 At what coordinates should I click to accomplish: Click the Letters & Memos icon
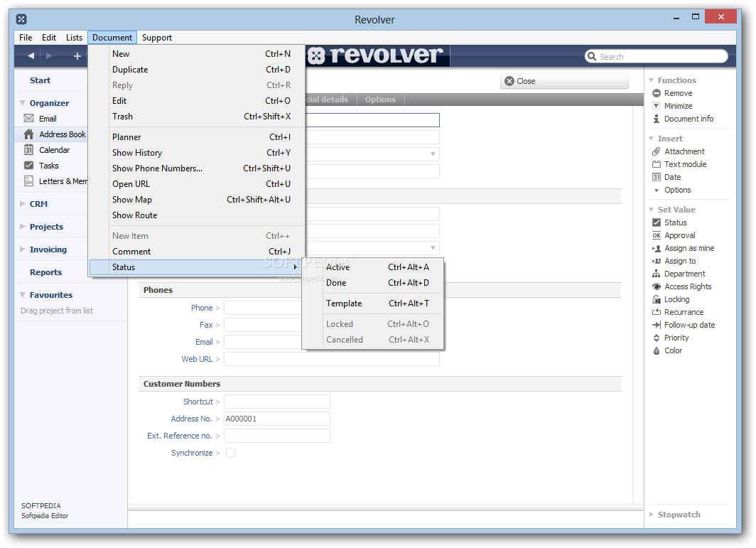(x=29, y=181)
